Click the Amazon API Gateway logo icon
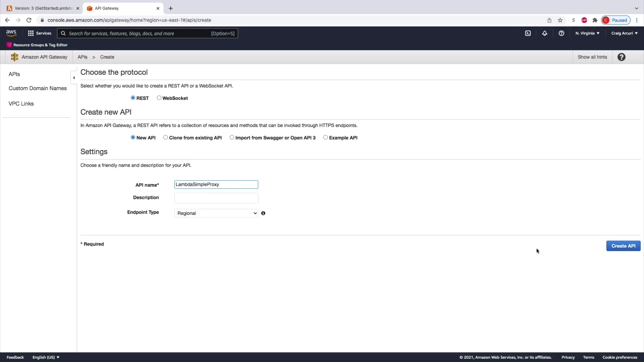The width and height of the screenshot is (644, 362). (x=15, y=57)
